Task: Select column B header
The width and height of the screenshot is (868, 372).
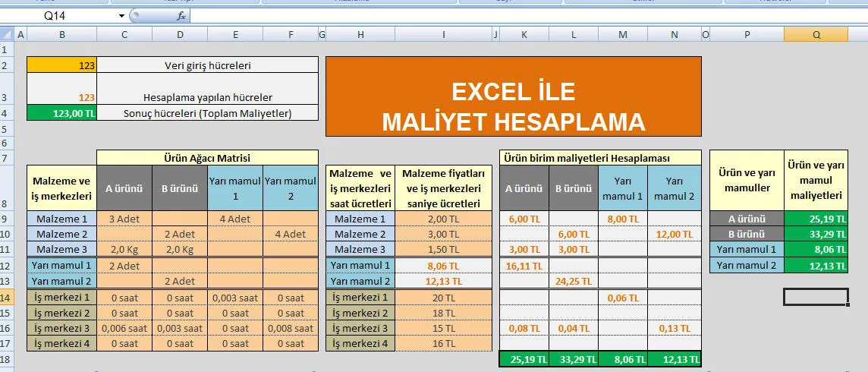Action: 61,34
